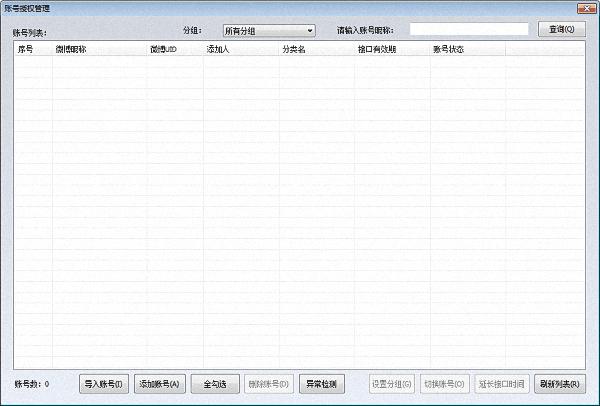Click the 延长接口时间 button

click(x=502, y=384)
